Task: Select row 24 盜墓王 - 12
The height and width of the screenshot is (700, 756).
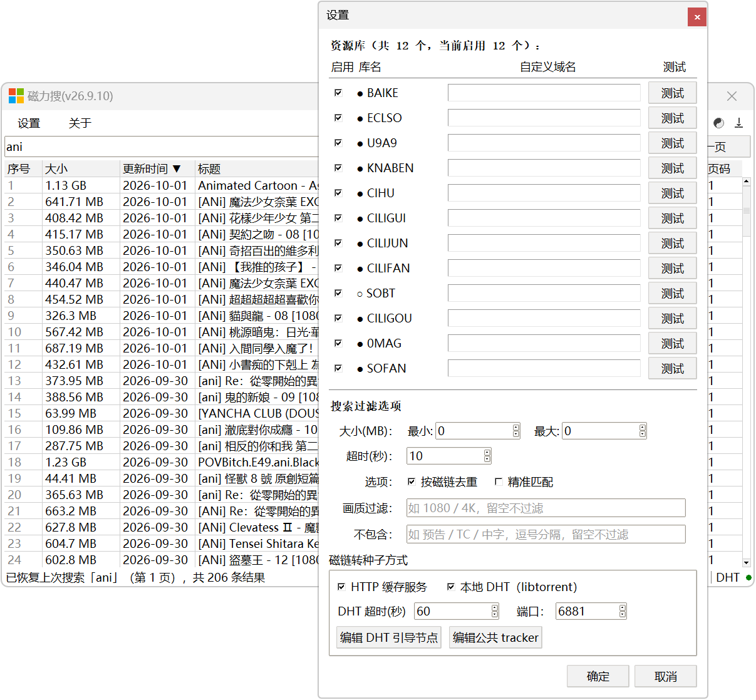Action: click(162, 560)
